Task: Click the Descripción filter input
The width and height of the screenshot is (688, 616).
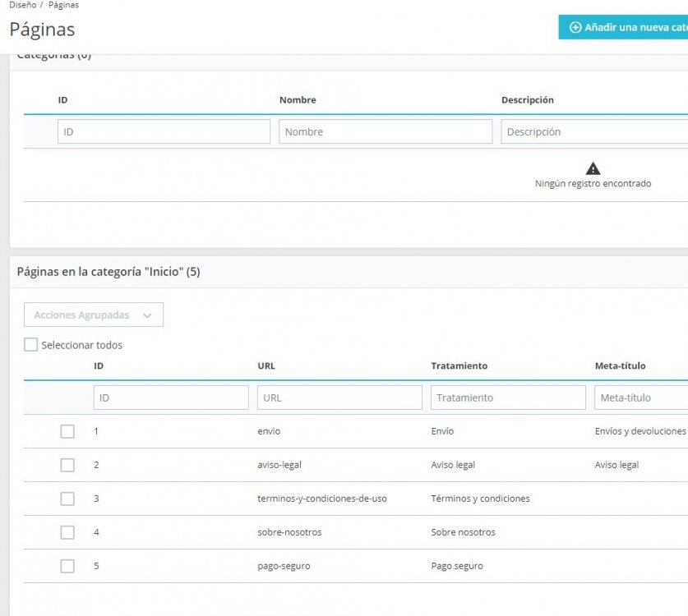Action: [594, 132]
